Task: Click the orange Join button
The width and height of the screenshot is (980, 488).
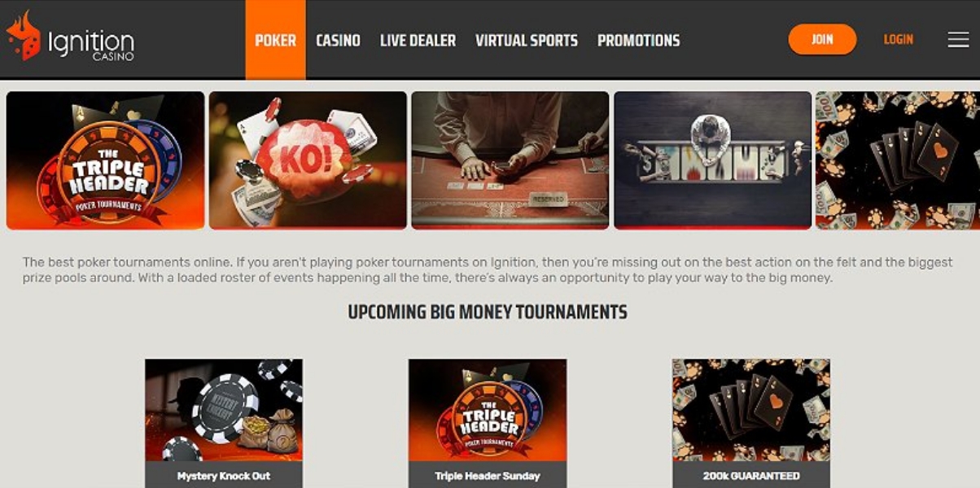Action: click(822, 39)
